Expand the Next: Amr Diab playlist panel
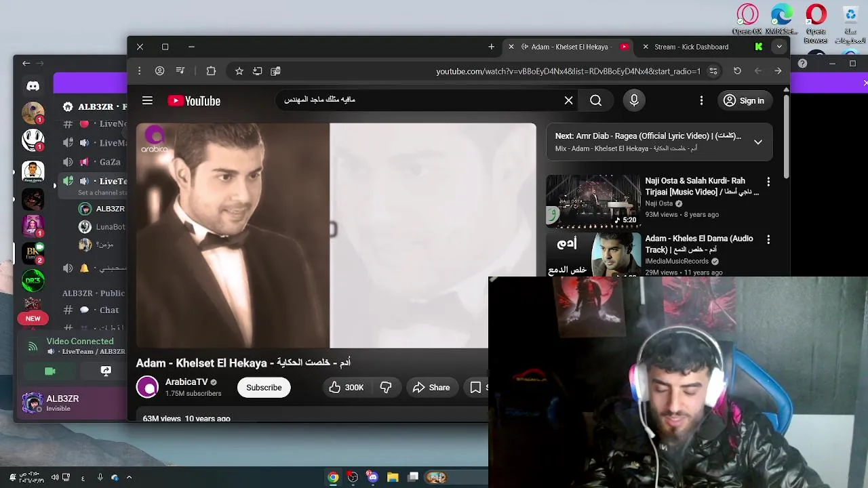 point(758,142)
